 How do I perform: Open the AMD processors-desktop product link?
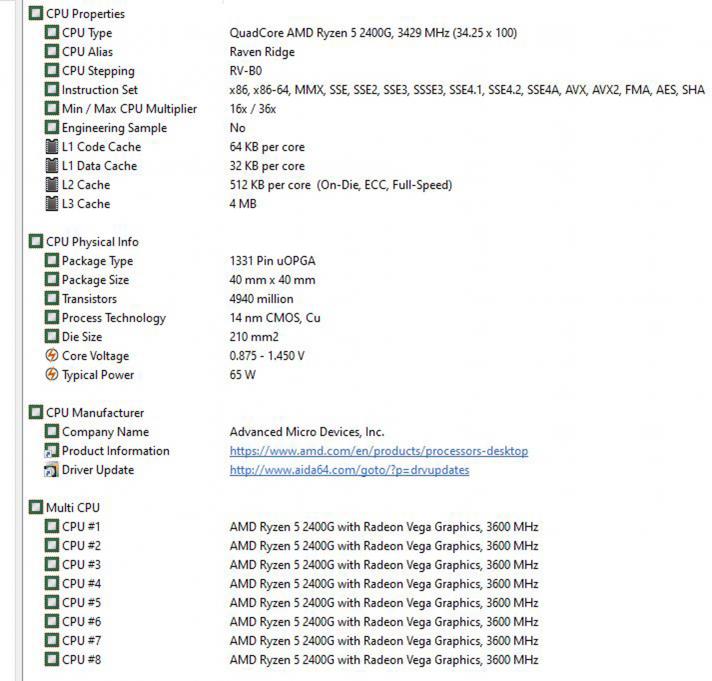[379, 451]
